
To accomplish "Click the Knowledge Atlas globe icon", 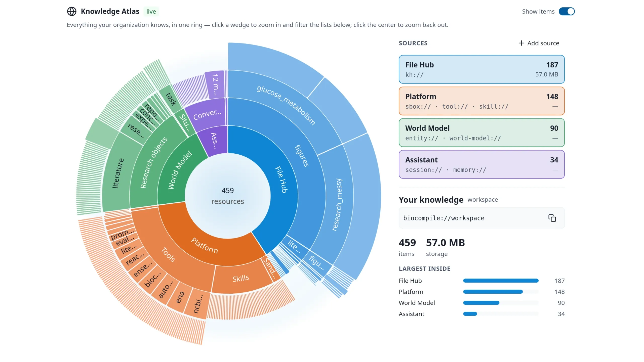I will (72, 11).
